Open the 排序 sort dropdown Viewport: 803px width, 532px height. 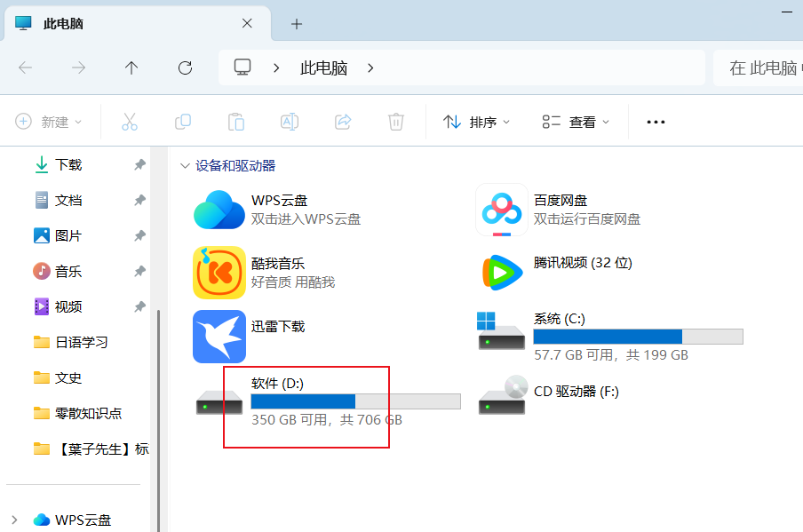[x=476, y=122]
